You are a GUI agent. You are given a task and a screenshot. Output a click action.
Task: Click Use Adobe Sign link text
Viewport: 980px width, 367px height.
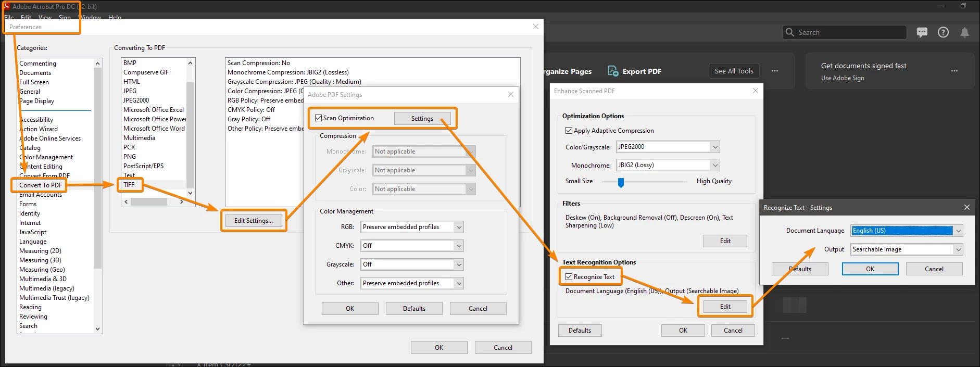point(843,78)
